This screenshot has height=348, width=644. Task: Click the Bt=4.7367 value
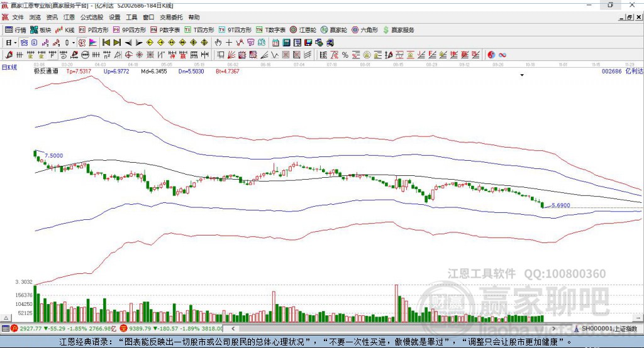228,72
